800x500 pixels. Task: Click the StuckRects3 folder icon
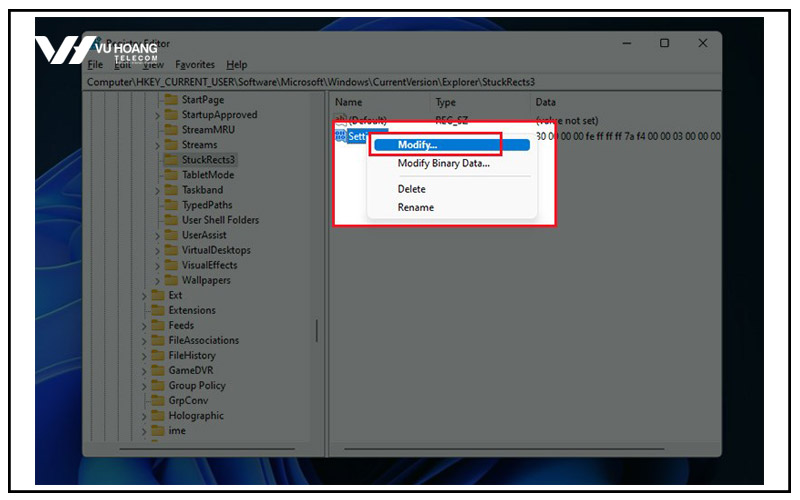(171, 160)
